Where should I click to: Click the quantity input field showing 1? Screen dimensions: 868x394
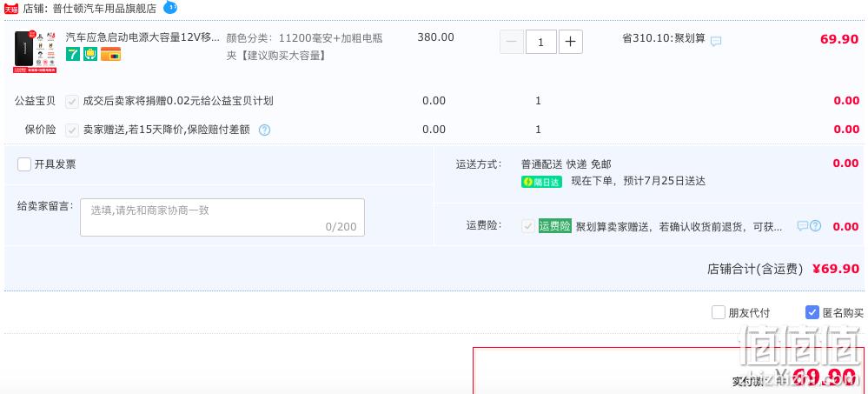click(540, 42)
